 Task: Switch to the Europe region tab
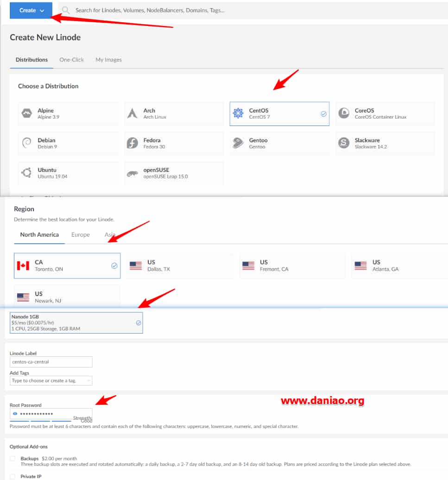coord(81,234)
